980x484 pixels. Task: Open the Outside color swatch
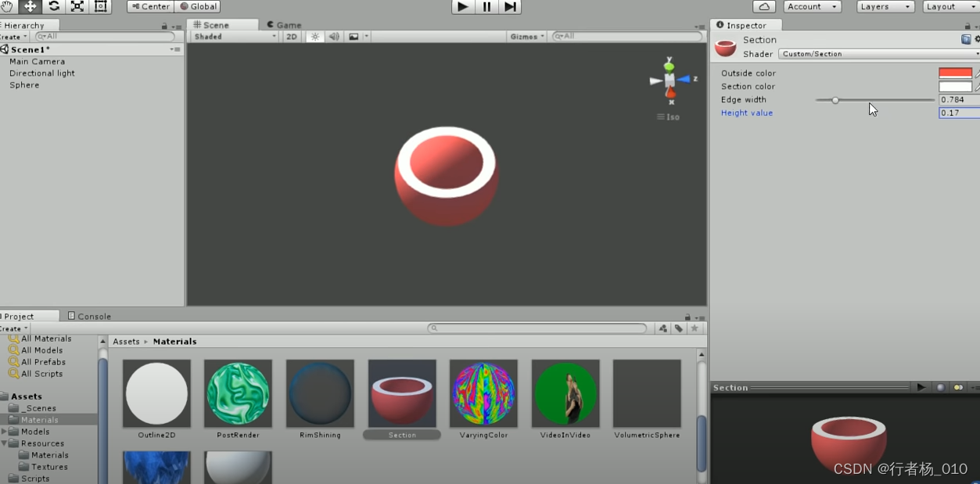point(955,73)
